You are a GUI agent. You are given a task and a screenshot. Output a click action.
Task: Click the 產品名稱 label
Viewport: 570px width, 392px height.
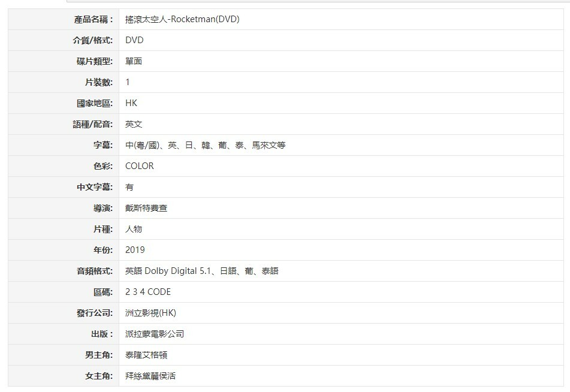93,19
